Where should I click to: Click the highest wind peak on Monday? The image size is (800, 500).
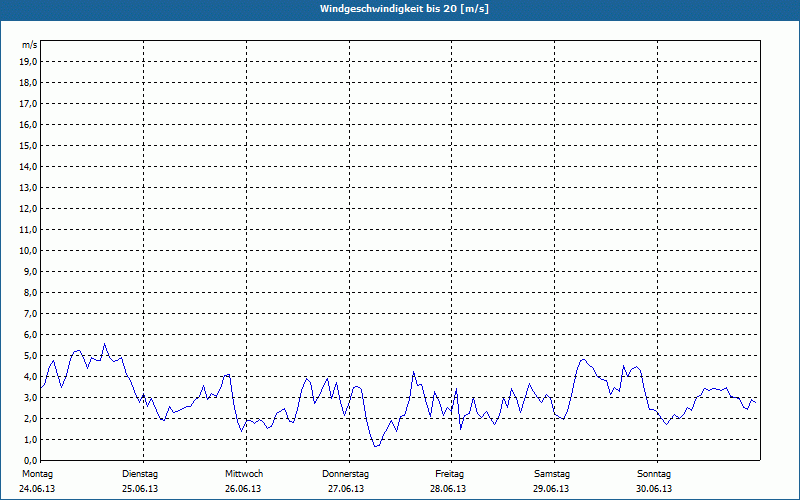click(x=105, y=344)
